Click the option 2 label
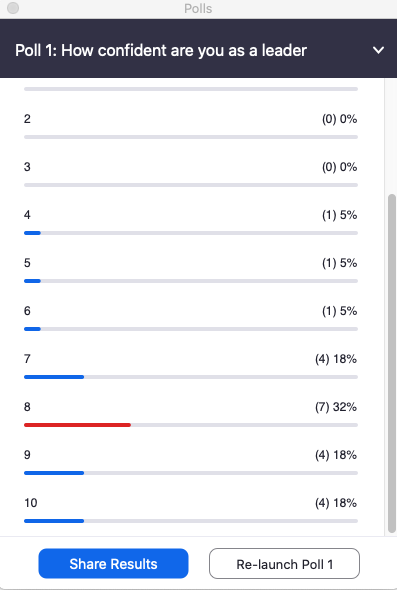The image size is (397, 590). tap(27, 119)
